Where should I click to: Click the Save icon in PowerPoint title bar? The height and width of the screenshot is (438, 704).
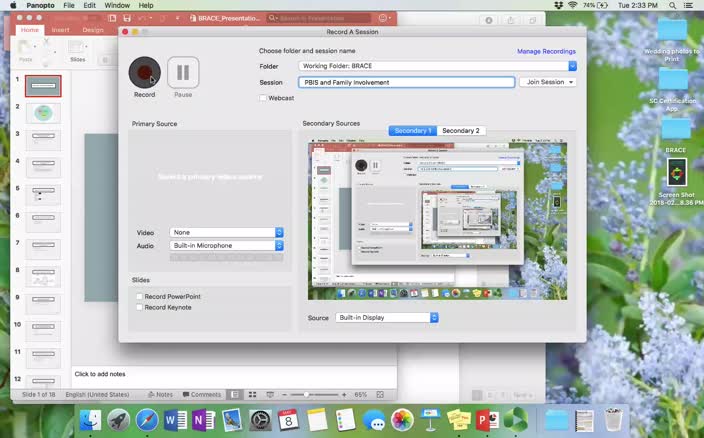(x=127, y=18)
